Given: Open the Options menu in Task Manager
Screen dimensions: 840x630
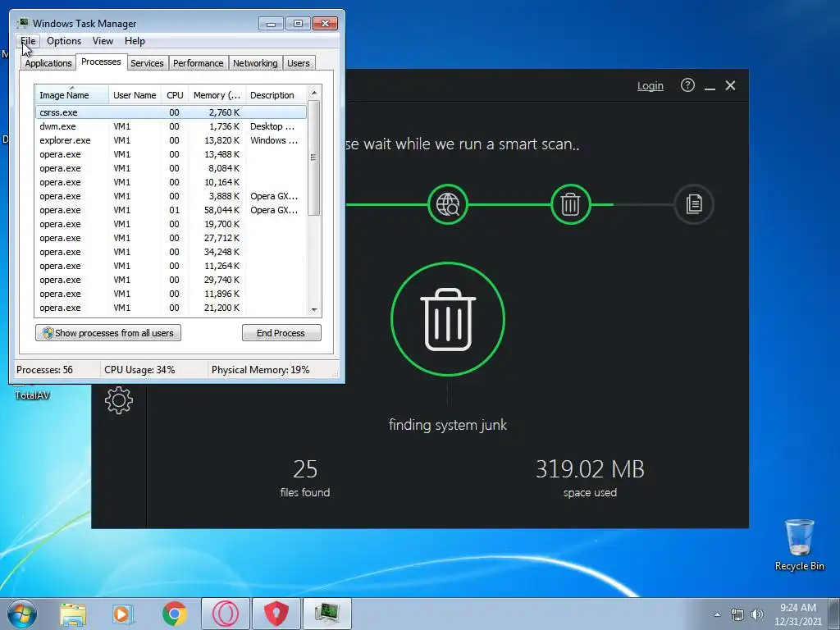Looking at the screenshot, I should click(64, 41).
